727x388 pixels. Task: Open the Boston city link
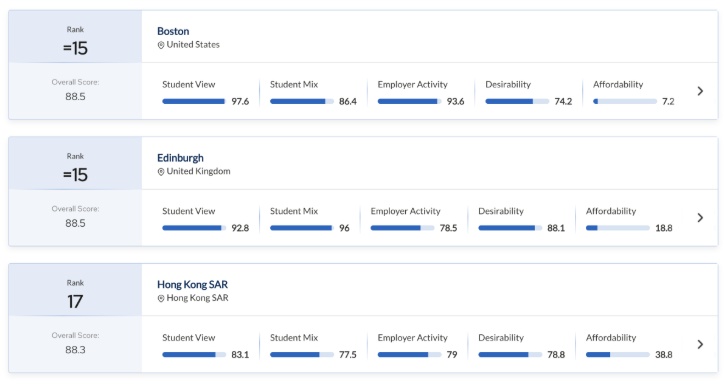click(173, 31)
